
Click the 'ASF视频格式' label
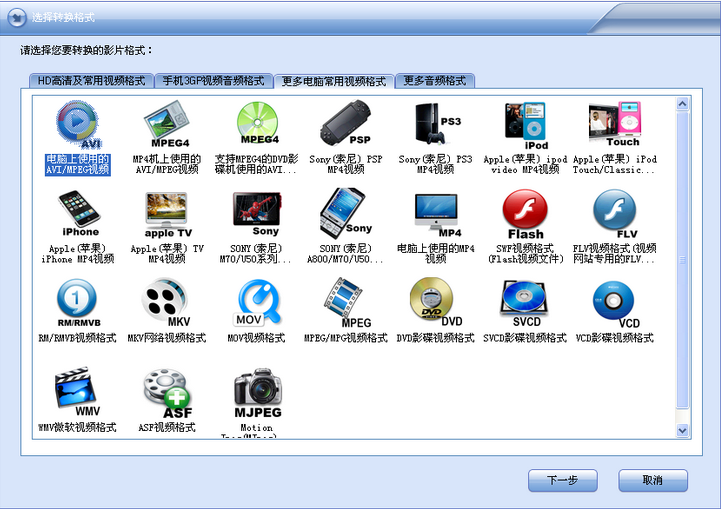[167, 428]
